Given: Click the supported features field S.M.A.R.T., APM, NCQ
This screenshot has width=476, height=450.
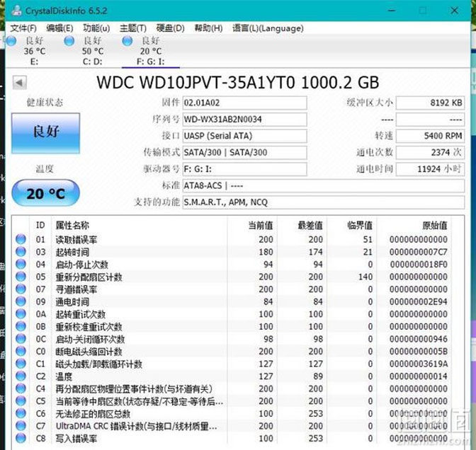Looking at the screenshot, I should [324, 202].
